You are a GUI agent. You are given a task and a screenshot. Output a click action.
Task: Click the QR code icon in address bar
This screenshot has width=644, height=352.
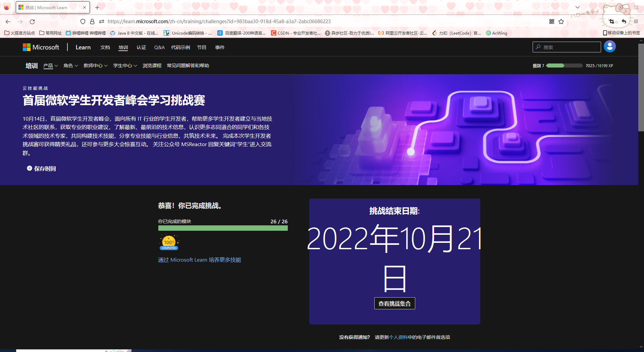(552, 21)
